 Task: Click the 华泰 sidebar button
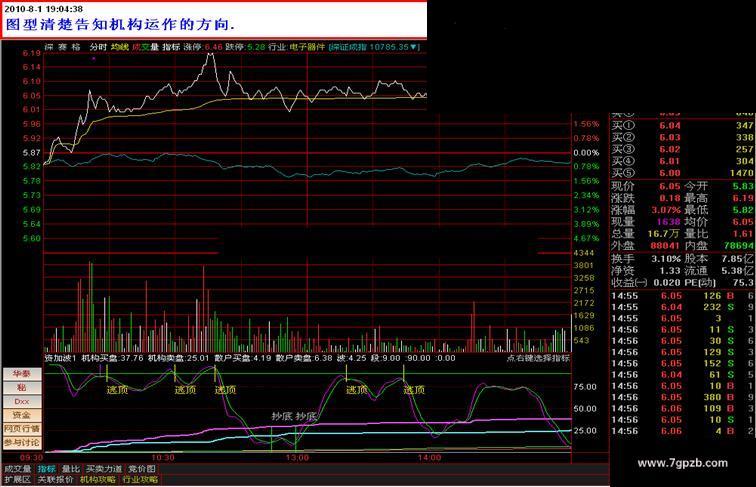[22, 374]
